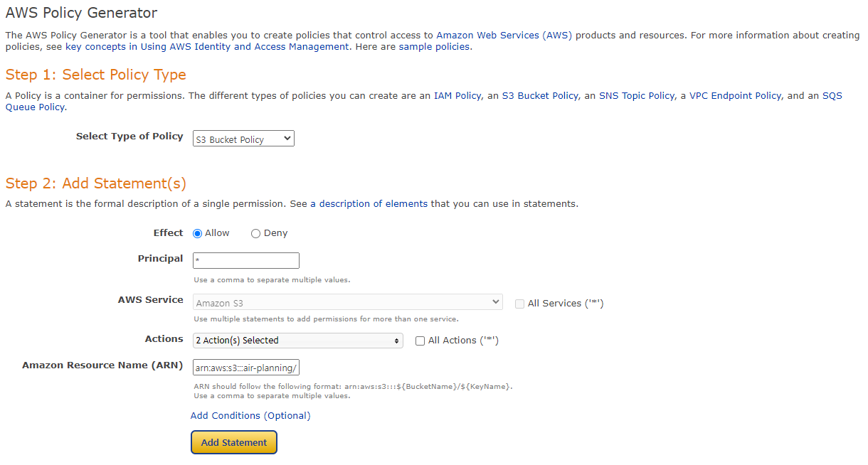Open the VPC Endpoint Policy link
The image size is (868, 465).
click(x=736, y=95)
